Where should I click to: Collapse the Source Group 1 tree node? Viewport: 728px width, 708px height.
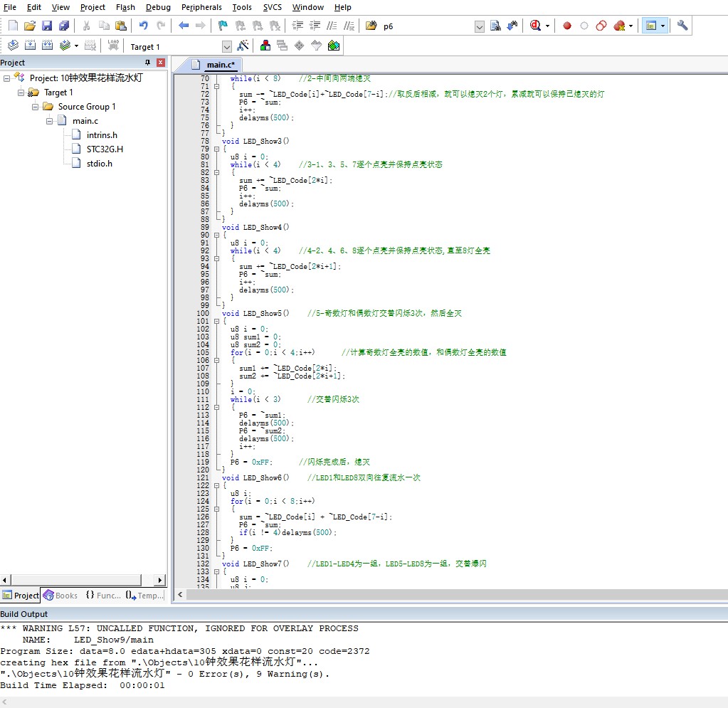(36, 107)
